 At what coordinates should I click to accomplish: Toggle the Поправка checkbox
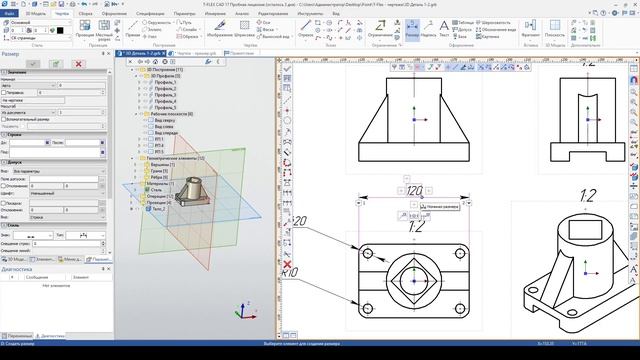coord(4,93)
